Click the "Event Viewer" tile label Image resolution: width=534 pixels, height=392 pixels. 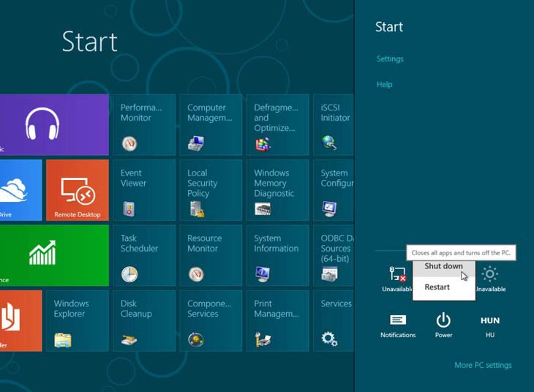(x=133, y=178)
